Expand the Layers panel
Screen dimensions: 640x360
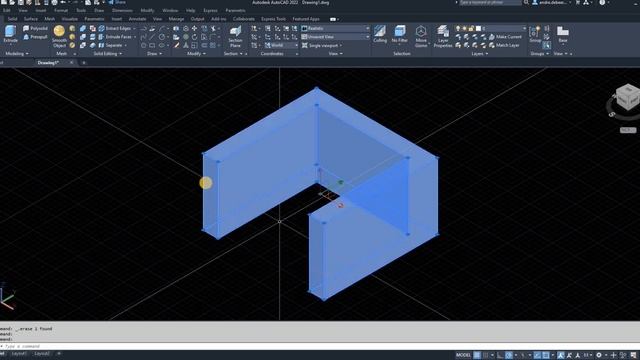click(x=480, y=53)
